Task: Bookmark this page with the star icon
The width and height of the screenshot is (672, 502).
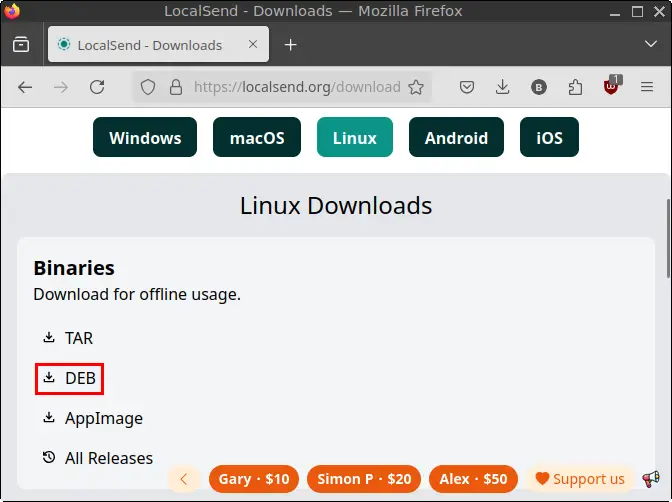Action: pos(416,87)
